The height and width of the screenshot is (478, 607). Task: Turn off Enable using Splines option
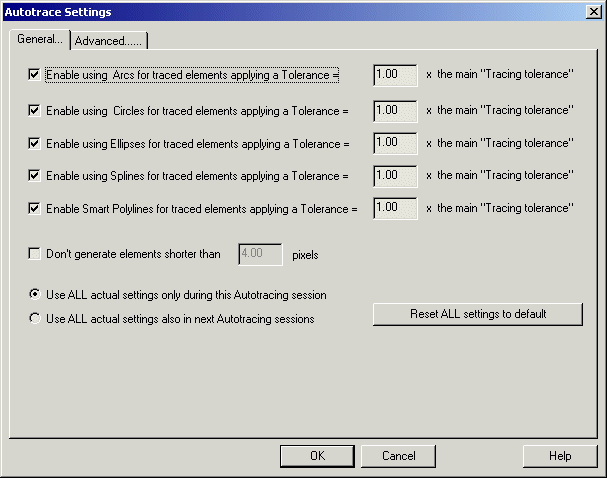pyautogui.click(x=35, y=176)
